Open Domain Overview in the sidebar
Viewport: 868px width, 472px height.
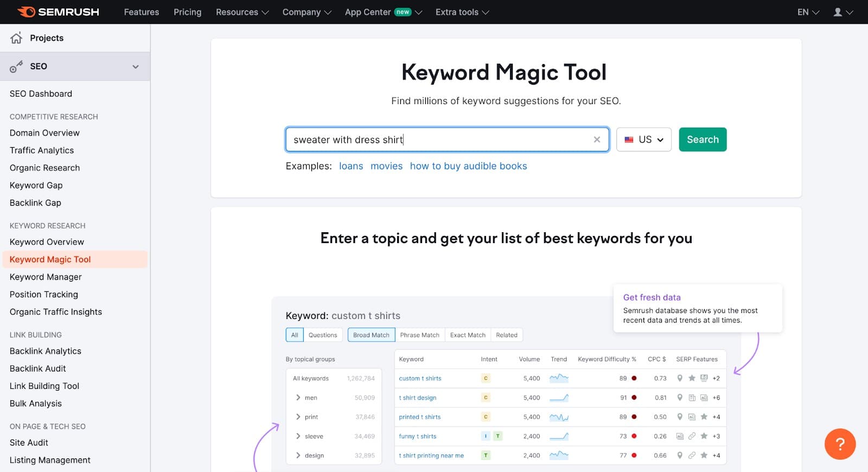[44, 133]
